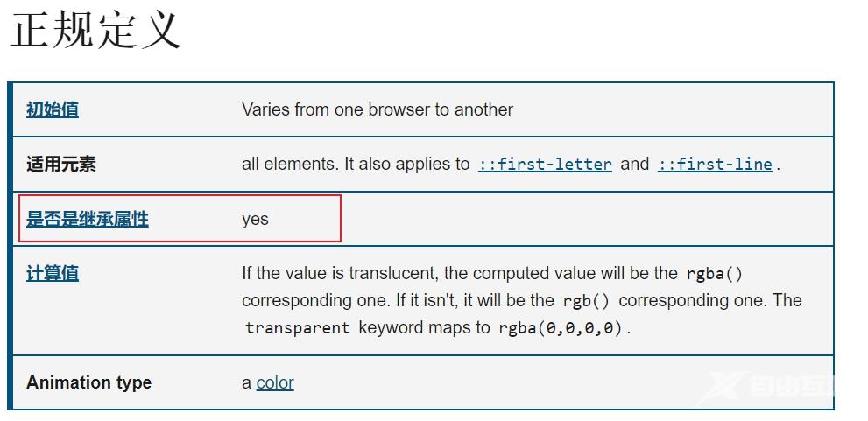868x421 pixels.
Task: Click the rgb() code snippet
Action: pos(586,301)
